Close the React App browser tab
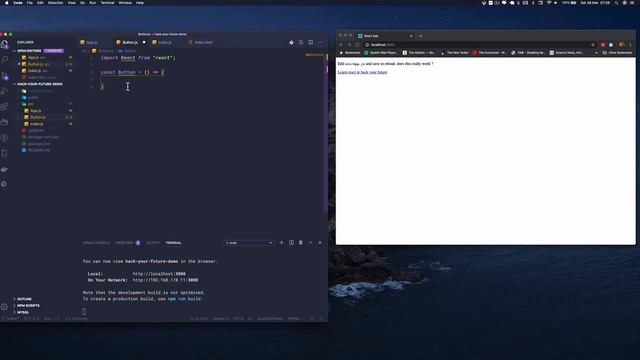The width and height of the screenshot is (640, 360). (x=411, y=36)
